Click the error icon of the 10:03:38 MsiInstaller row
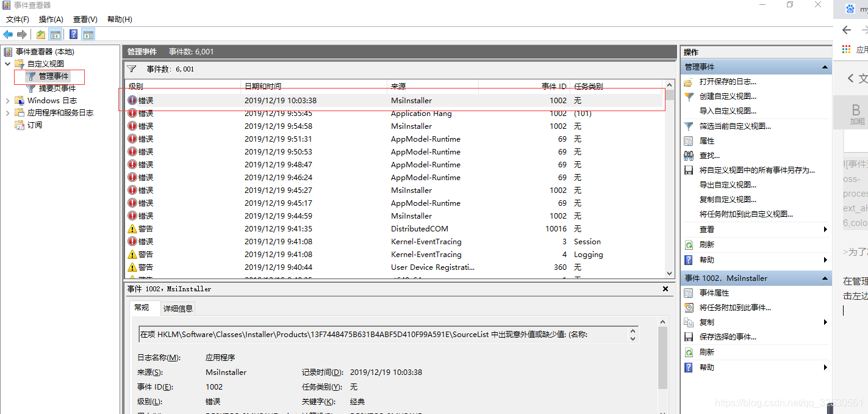The height and width of the screenshot is (414, 868). (132, 101)
